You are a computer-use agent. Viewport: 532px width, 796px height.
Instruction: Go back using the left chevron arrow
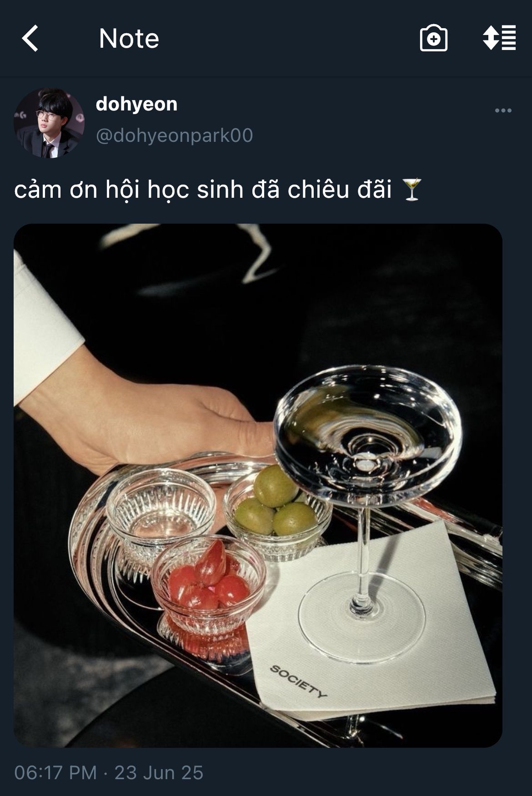click(30, 38)
